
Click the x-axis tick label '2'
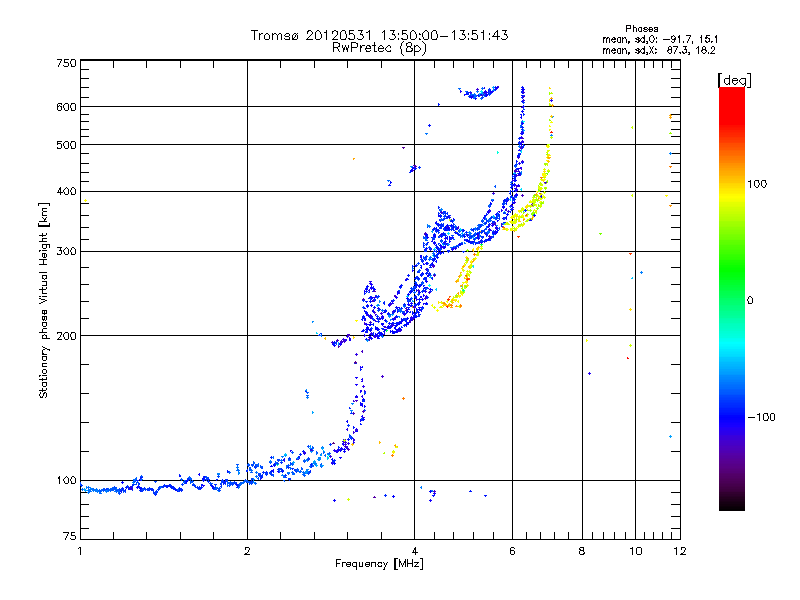coord(247,551)
